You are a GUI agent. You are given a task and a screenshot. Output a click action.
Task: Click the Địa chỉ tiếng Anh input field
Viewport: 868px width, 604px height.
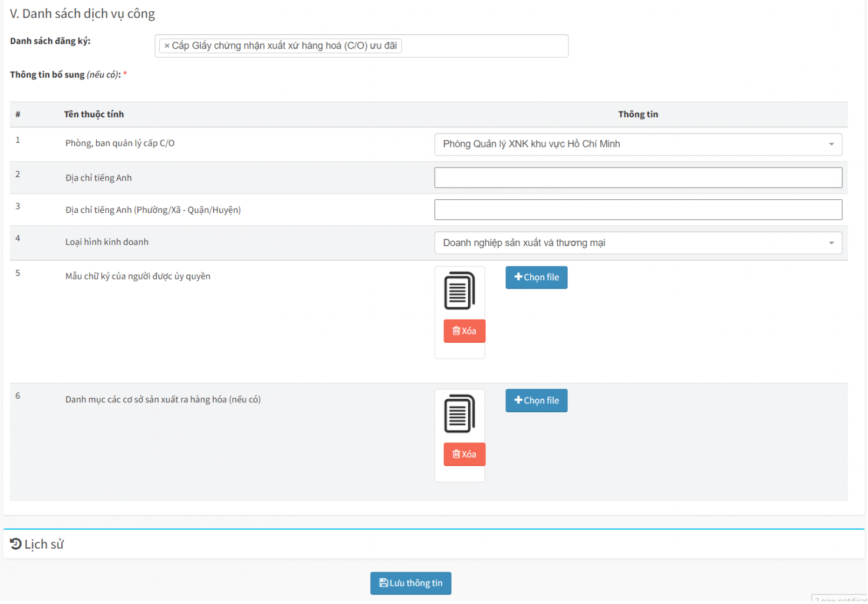point(638,178)
